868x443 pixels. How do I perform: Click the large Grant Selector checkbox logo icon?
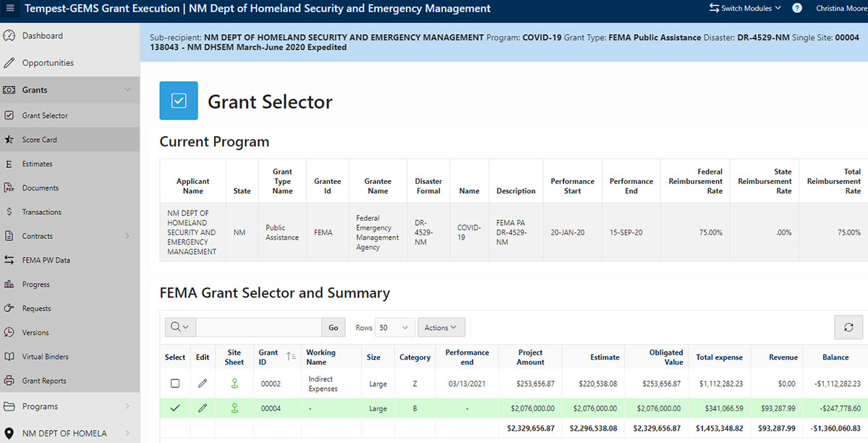pos(179,101)
